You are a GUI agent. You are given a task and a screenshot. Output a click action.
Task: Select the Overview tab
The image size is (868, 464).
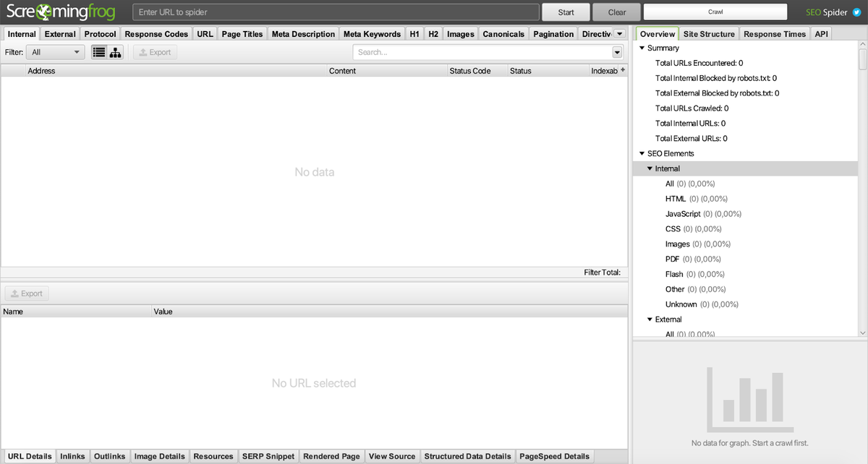[x=658, y=34]
